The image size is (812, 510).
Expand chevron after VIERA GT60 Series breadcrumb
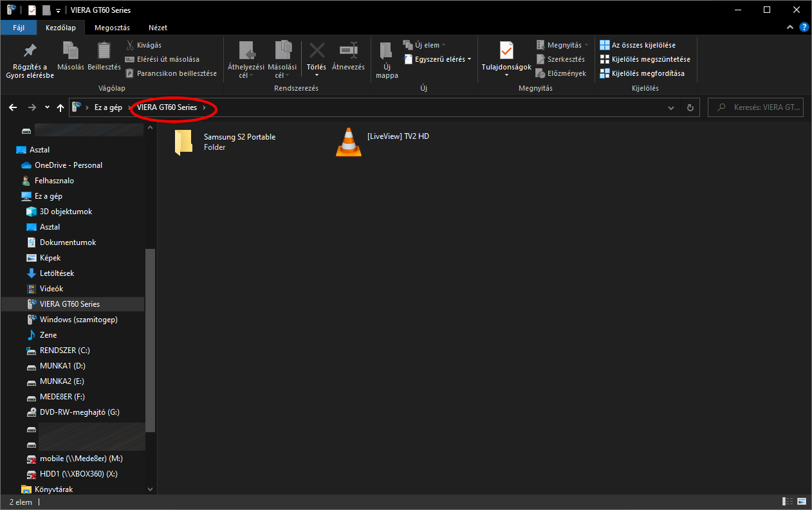pos(205,107)
